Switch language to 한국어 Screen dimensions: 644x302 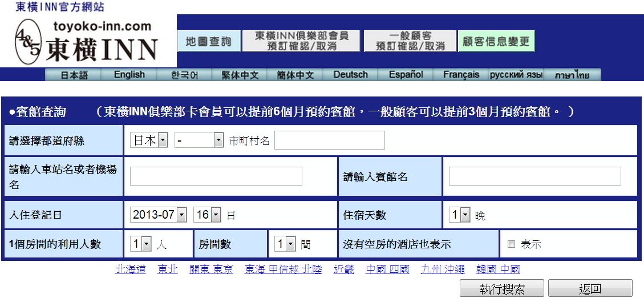[184, 75]
